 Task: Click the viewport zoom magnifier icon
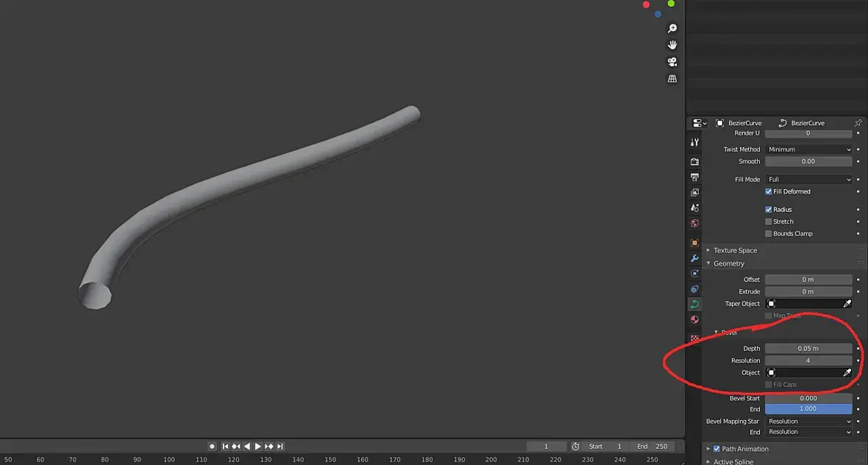(x=672, y=28)
